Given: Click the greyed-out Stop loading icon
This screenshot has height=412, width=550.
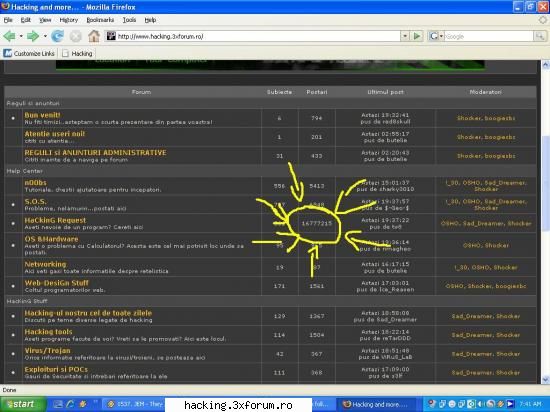Looking at the screenshot, I should [75, 36].
